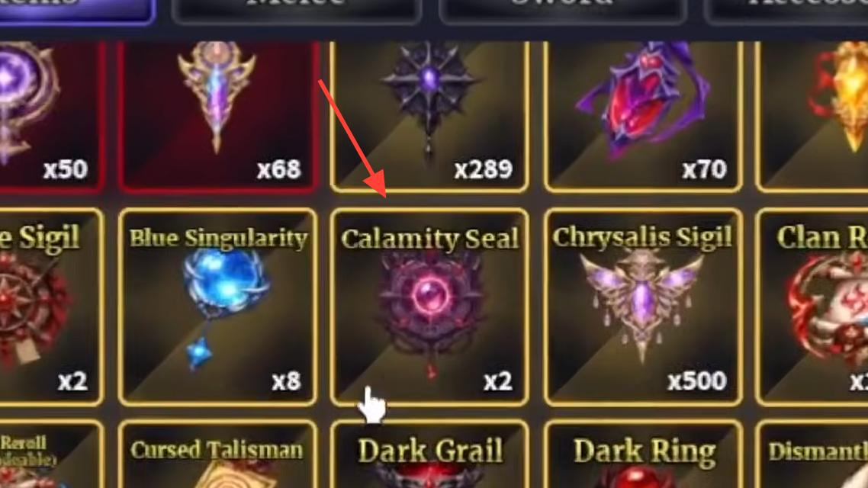Open the Melee category tab
Viewport: 868px width, 488px height.
coord(296,11)
